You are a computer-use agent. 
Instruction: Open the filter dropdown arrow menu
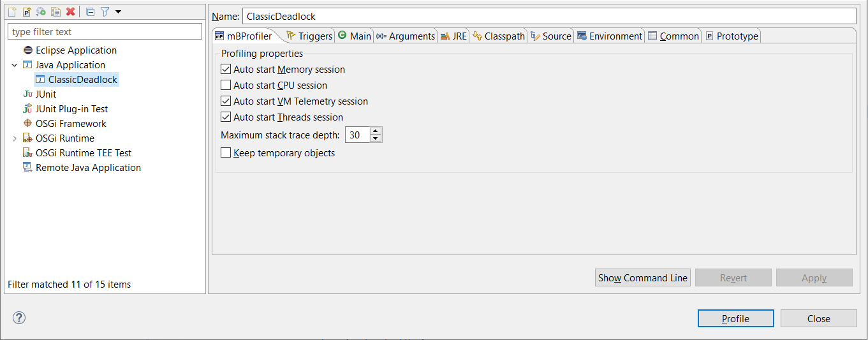[118, 11]
